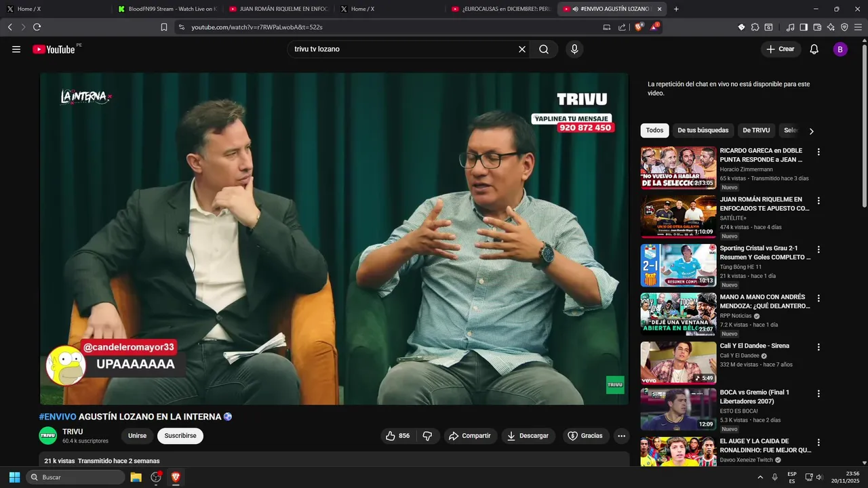Click the Gracias button

(585, 436)
